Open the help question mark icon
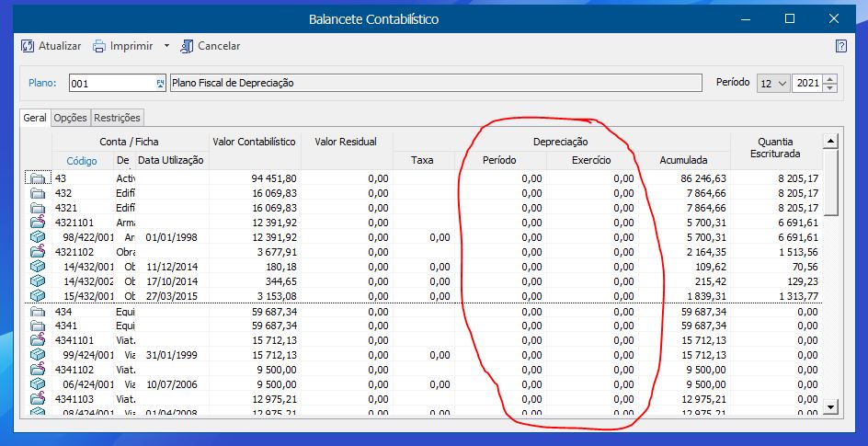This screenshot has height=446, width=868. [840, 46]
